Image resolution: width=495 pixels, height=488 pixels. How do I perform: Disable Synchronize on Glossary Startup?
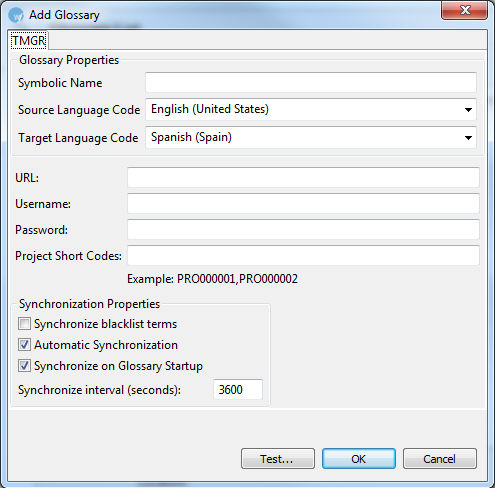[24, 366]
